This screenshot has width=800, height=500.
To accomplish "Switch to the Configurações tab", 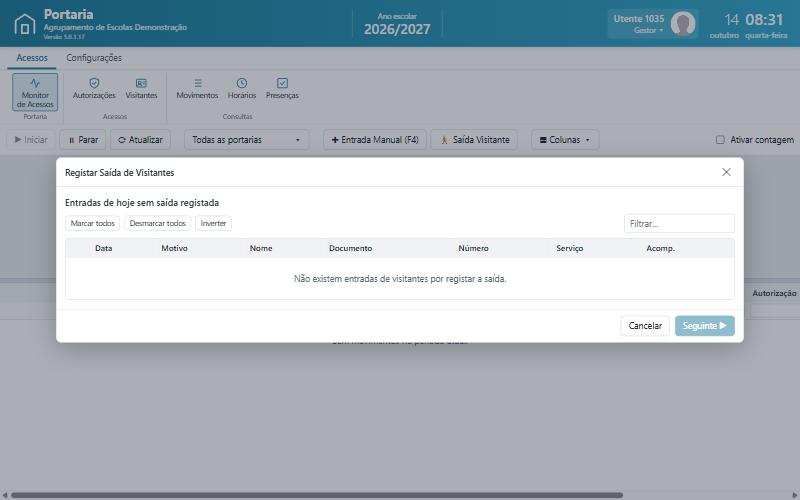I will pyautogui.click(x=94, y=58).
